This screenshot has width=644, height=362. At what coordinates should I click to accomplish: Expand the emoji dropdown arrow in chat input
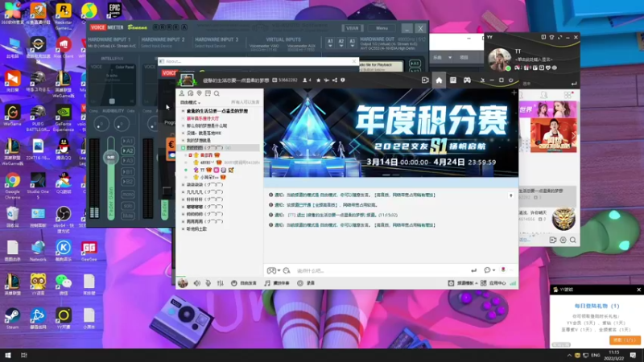[x=279, y=270]
